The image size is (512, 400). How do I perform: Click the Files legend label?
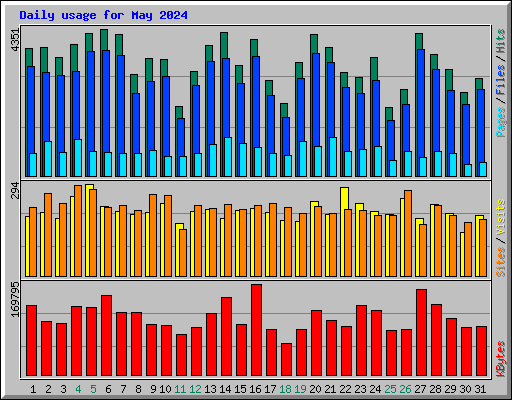click(x=501, y=79)
